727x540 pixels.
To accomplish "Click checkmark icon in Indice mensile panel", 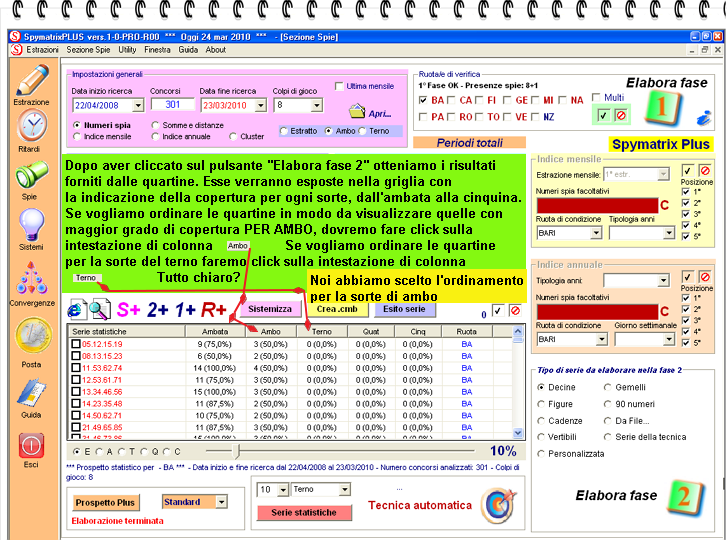I will 687,171.
